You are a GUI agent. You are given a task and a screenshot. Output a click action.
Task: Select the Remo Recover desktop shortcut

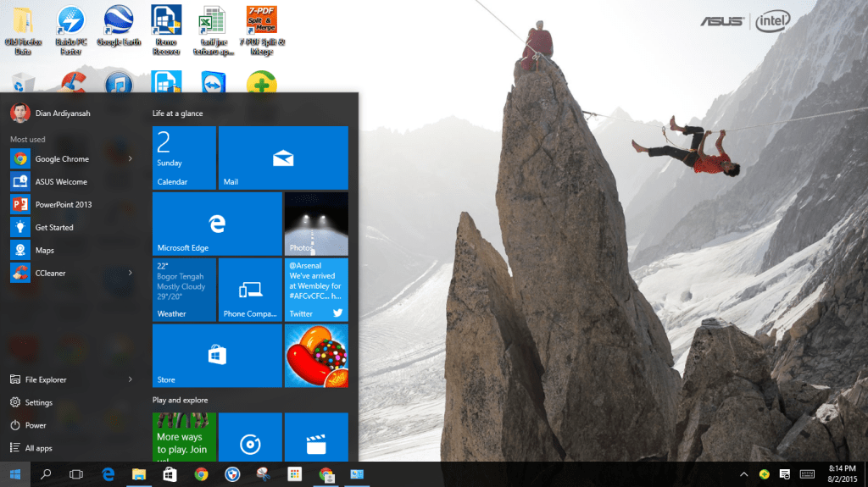click(166, 31)
